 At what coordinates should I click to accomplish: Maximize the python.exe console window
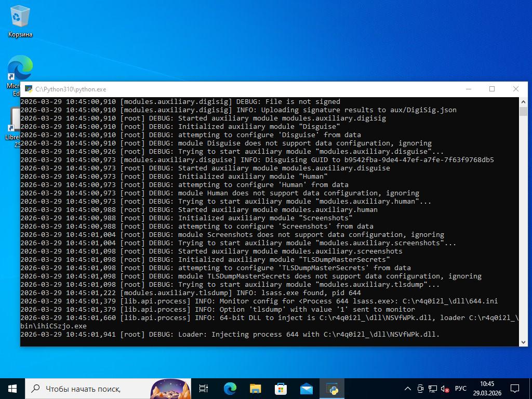[492, 89]
